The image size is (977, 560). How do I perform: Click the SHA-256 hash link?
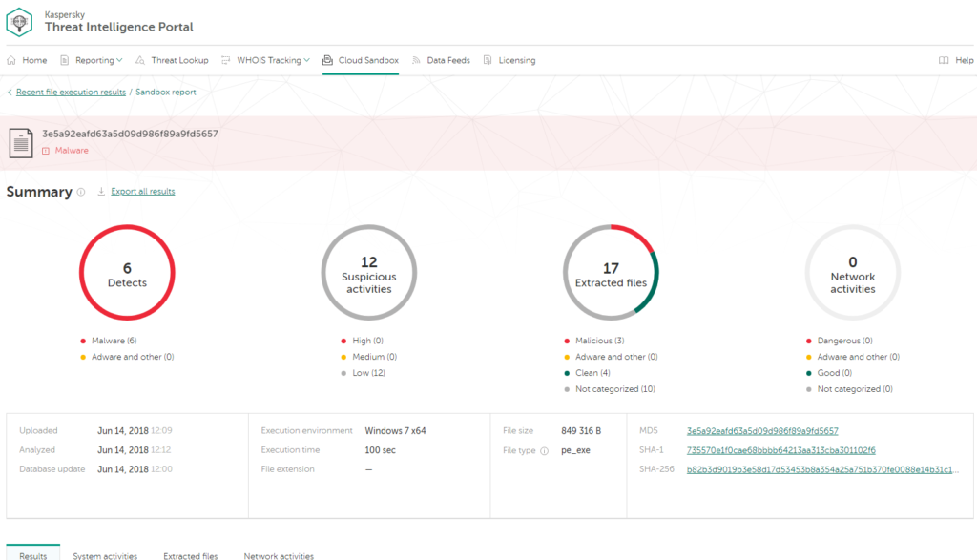[x=821, y=469]
